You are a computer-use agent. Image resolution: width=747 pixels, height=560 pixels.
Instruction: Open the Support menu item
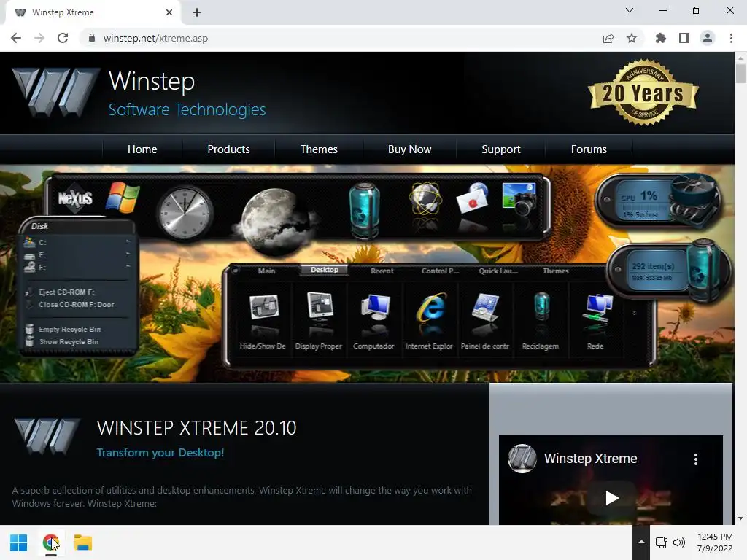coord(500,149)
